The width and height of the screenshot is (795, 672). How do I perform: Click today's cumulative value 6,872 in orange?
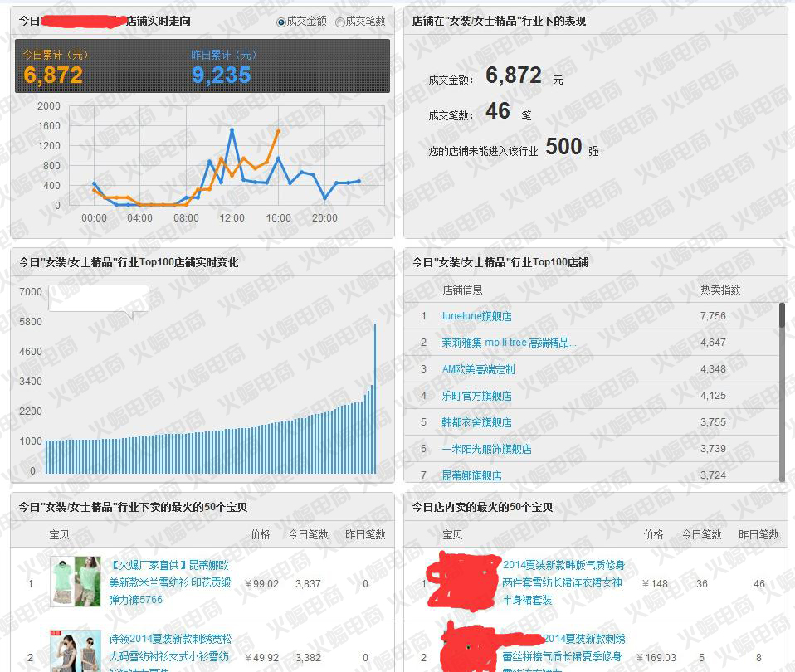53,75
